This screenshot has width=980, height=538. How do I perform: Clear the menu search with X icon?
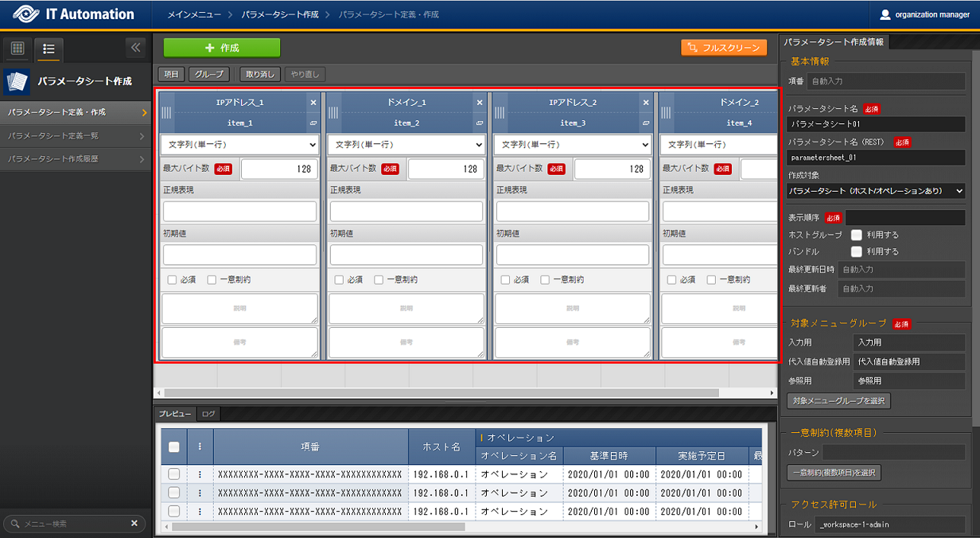pos(134,523)
